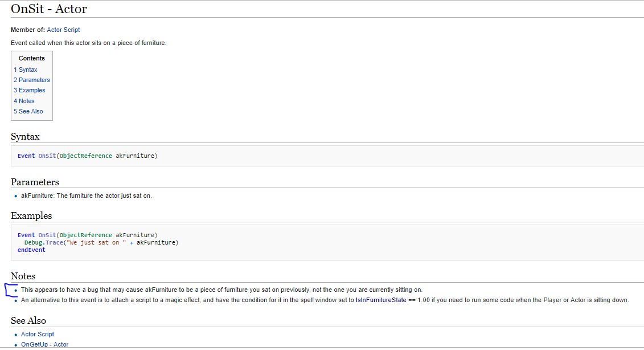Open OnGetUp - Actor link
The image size is (644, 350).
(x=45, y=344)
